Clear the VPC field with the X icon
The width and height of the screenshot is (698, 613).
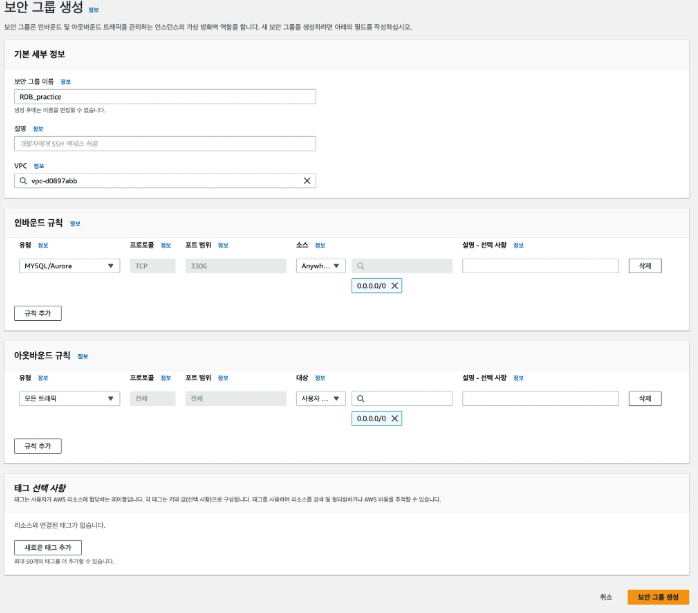tap(307, 181)
